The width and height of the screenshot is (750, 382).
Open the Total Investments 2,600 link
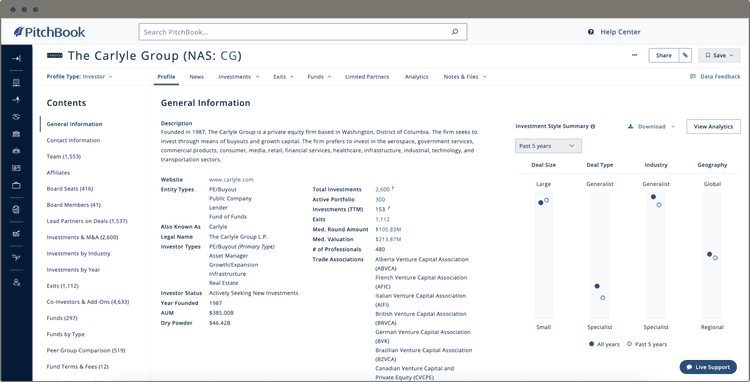tap(383, 189)
